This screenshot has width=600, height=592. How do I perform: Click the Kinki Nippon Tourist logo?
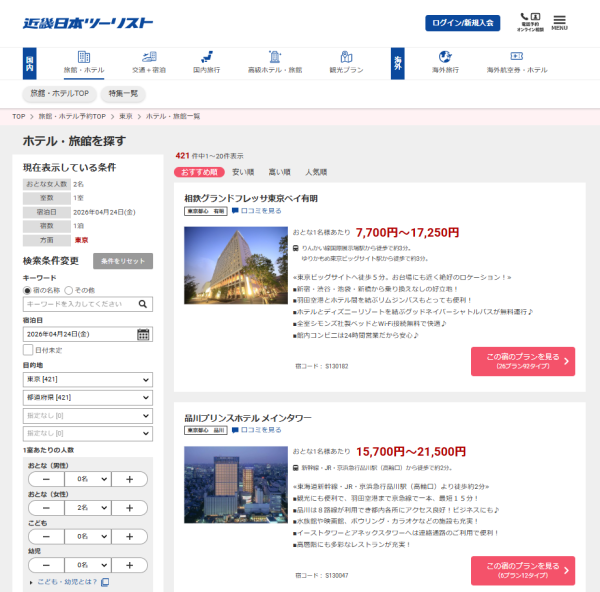coord(88,23)
